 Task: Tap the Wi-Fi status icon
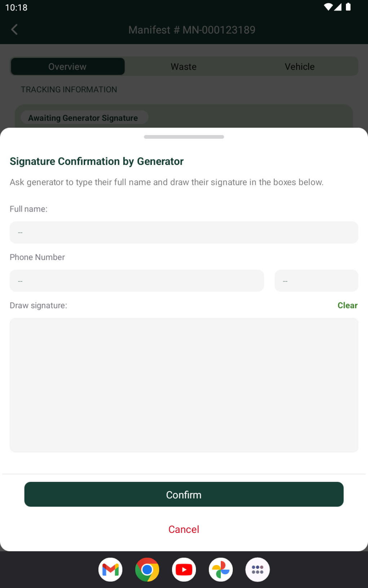pyautogui.click(x=328, y=7)
